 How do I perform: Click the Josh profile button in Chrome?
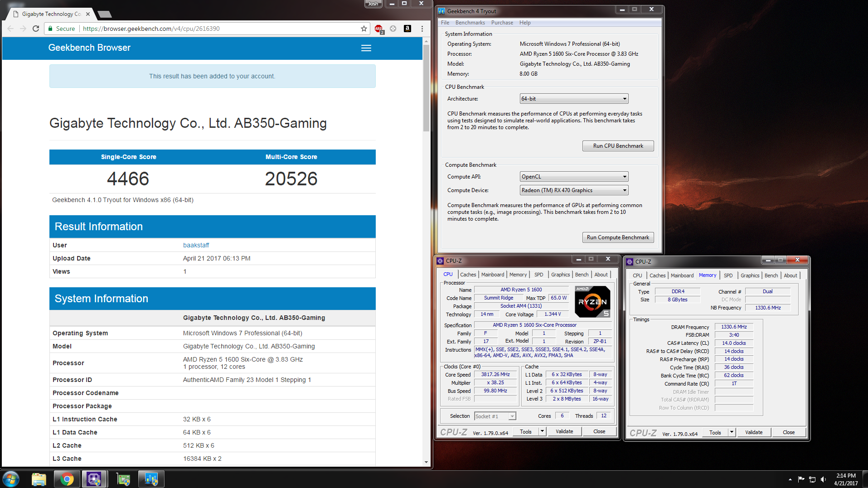click(x=373, y=4)
